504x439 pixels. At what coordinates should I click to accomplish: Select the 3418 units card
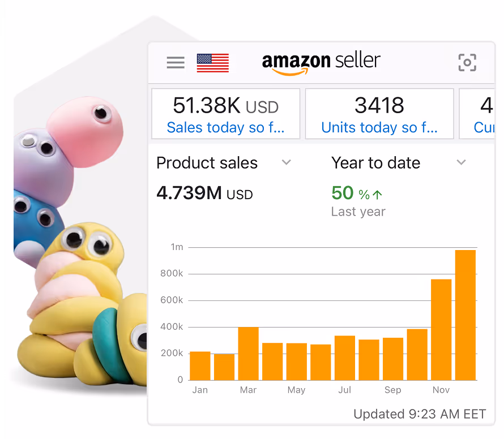(379, 113)
